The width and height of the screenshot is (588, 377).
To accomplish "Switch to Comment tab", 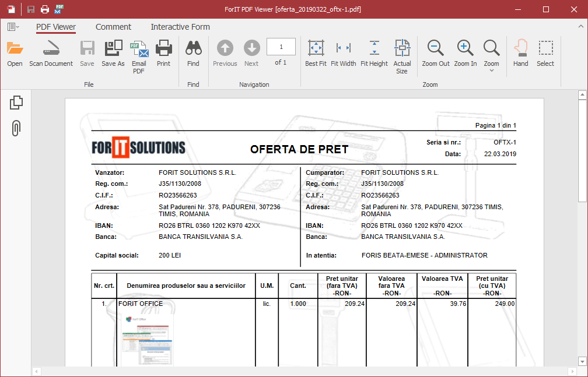I will pyautogui.click(x=113, y=27).
